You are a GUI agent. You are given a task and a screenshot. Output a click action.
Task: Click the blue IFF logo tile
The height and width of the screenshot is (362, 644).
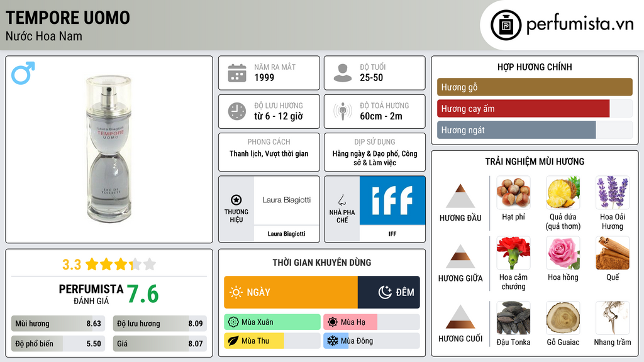pos(392,200)
